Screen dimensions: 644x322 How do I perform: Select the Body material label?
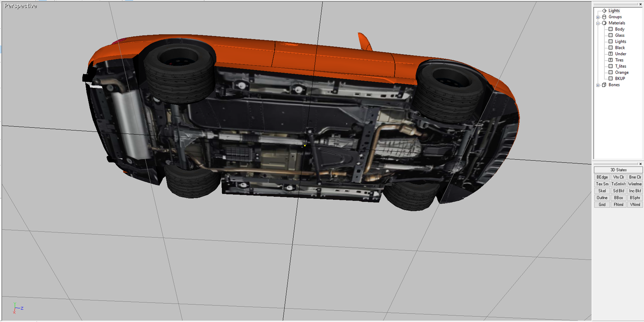tap(619, 29)
